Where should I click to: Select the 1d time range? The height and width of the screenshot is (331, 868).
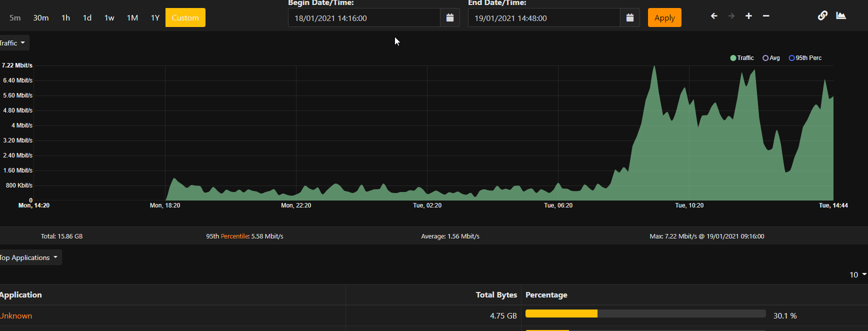click(x=87, y=17)
